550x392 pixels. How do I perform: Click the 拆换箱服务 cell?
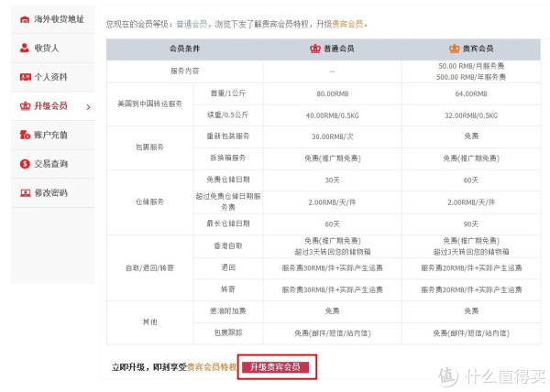point(228,158)
